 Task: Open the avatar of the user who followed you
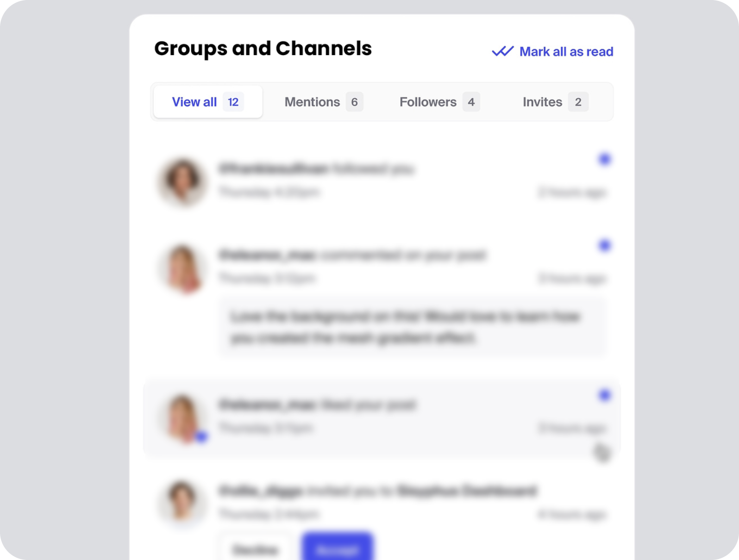click(x=182, y=181)
